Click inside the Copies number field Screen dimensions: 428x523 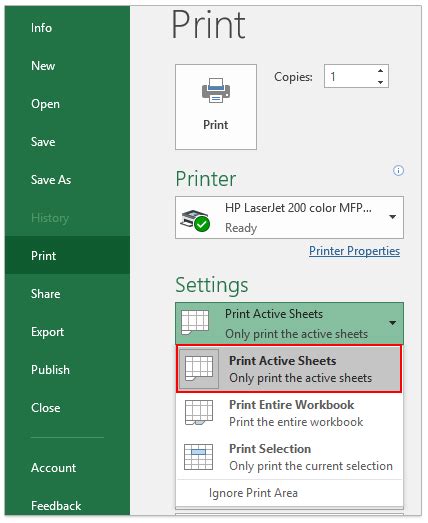click(349, 76)
